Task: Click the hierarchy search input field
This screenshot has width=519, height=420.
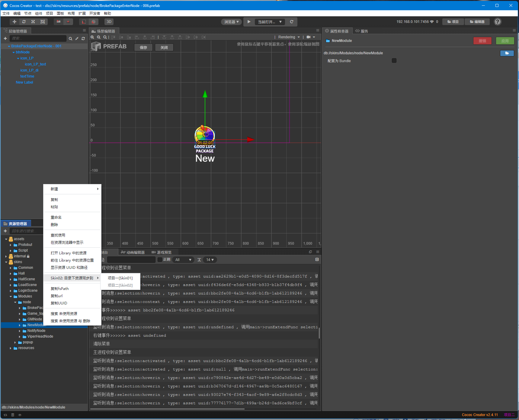Action: pyautogui.click(x=38, y=38)
